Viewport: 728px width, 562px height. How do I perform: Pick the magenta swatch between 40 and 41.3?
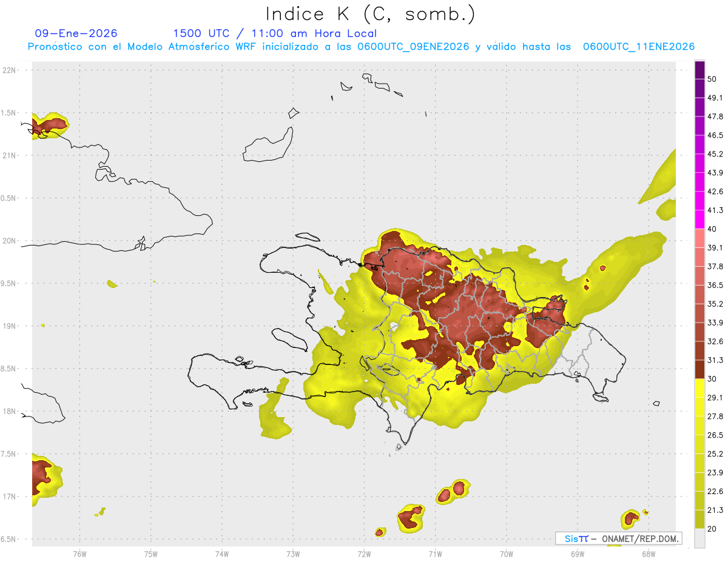coord(699,220)
